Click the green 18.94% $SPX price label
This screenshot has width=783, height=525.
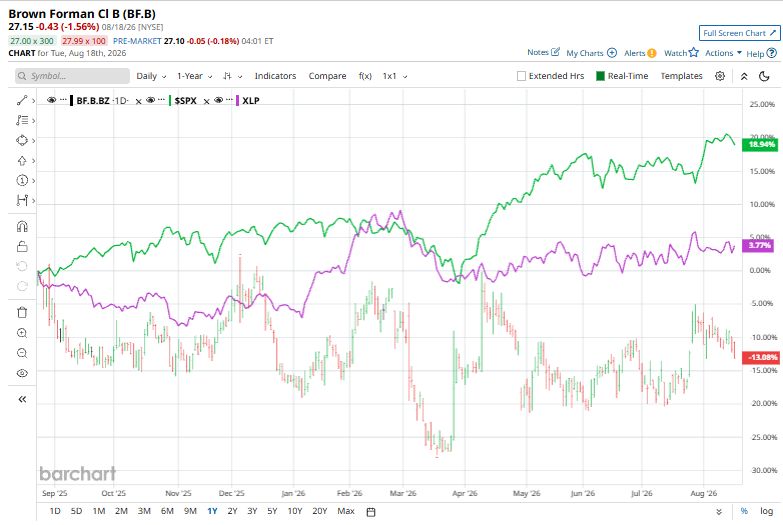click(760, 144)
